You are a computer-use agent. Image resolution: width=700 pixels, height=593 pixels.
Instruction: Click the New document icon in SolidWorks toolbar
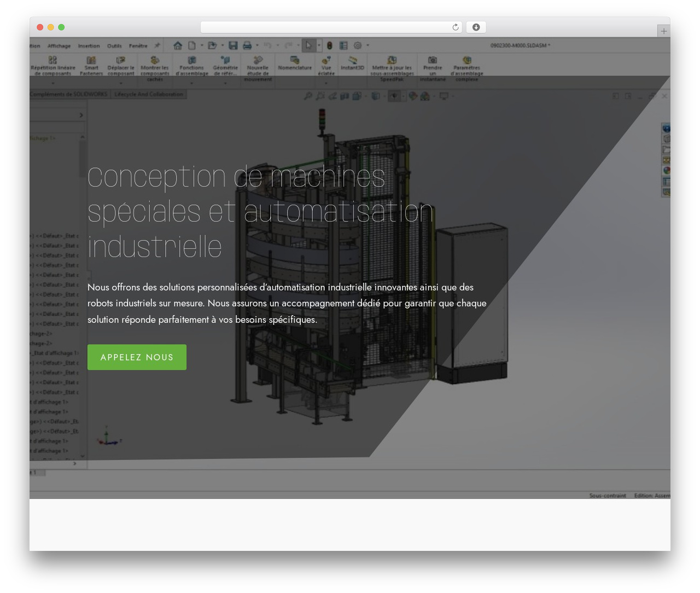pos(192,45)
